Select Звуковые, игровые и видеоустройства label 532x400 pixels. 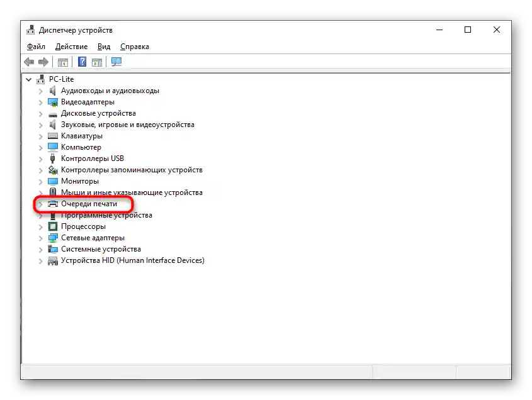click(128, 125)
